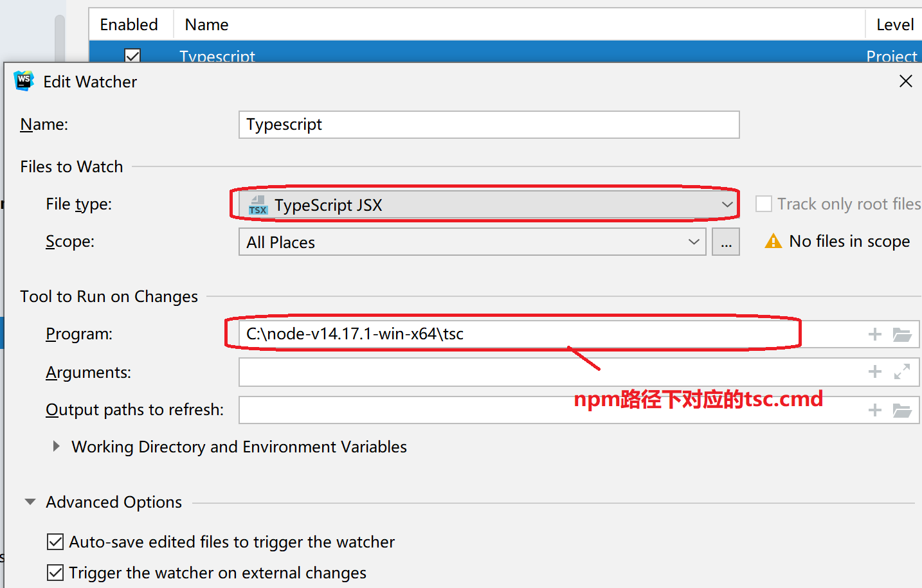Collapse the Advanced Options section

[x=30, y=502]
